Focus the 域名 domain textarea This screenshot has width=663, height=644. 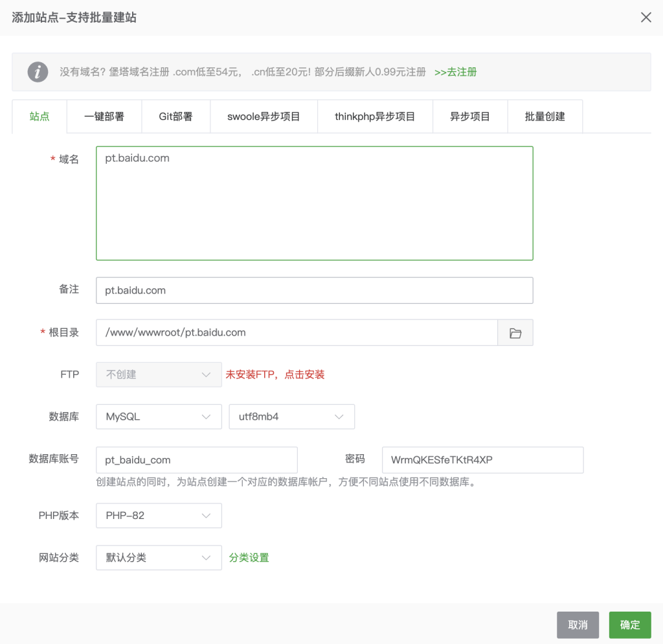pos(314,203)
